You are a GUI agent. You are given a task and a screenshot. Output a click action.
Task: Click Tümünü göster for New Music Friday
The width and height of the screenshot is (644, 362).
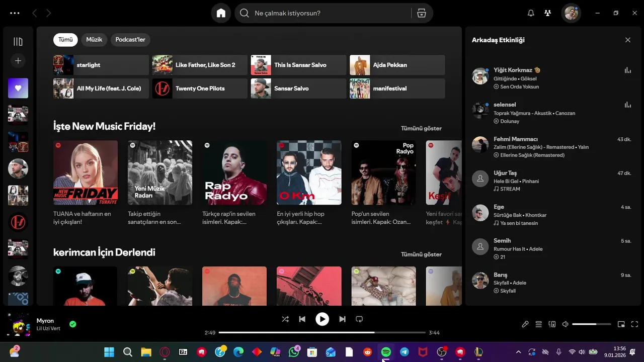[x=421, y=128]
